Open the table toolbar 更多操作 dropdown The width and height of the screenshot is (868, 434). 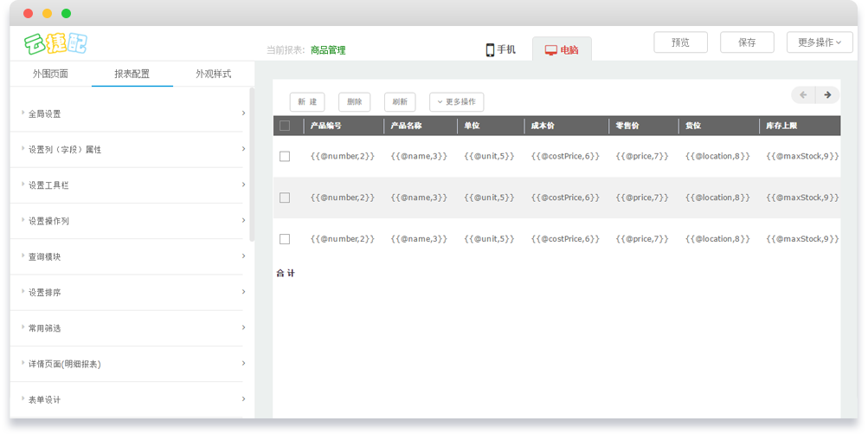point(456,102)
